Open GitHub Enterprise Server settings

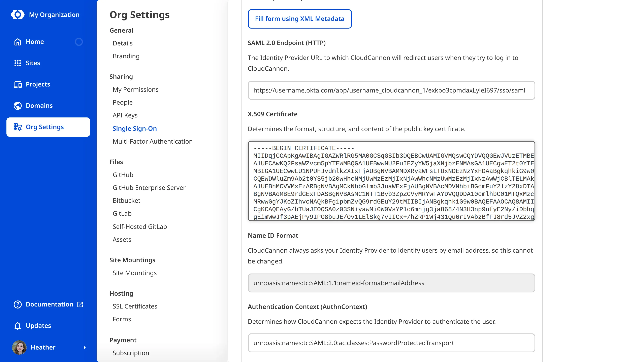pos(149,188)
